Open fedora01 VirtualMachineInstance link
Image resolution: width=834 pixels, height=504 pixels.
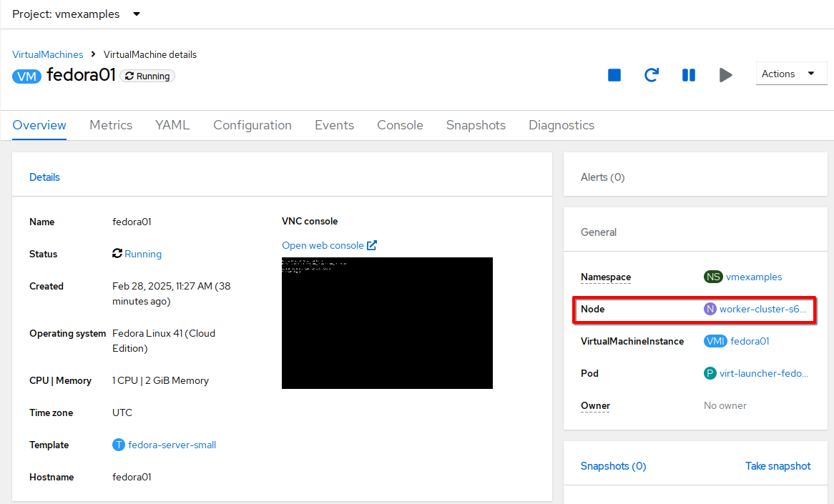pos(750,341)
